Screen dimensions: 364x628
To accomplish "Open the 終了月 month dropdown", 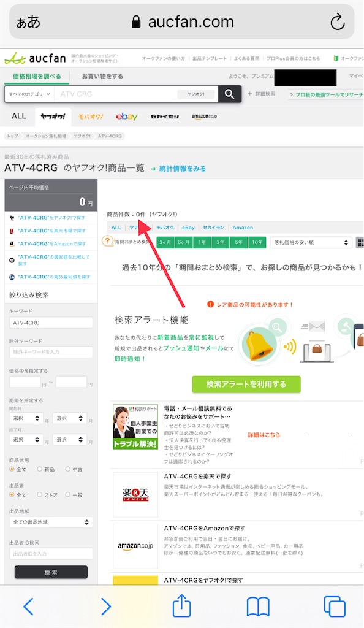I will tap(70, 439).
